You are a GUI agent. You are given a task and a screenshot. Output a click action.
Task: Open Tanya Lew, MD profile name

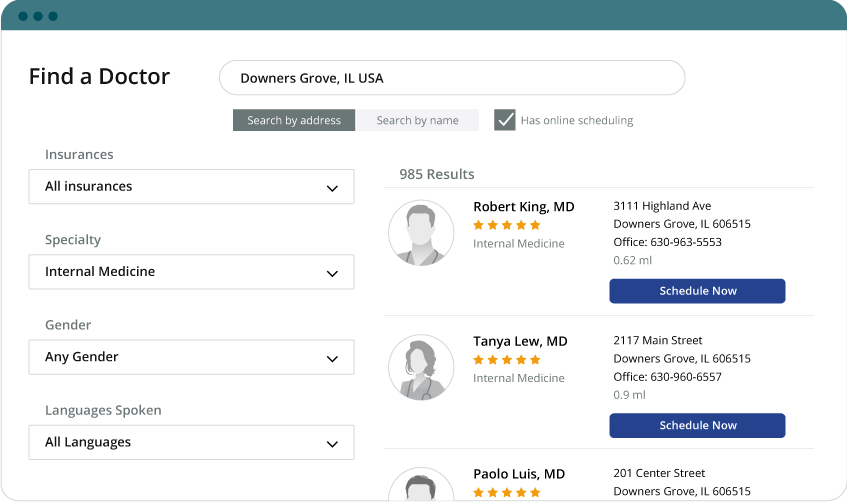[x=520, y=342]
